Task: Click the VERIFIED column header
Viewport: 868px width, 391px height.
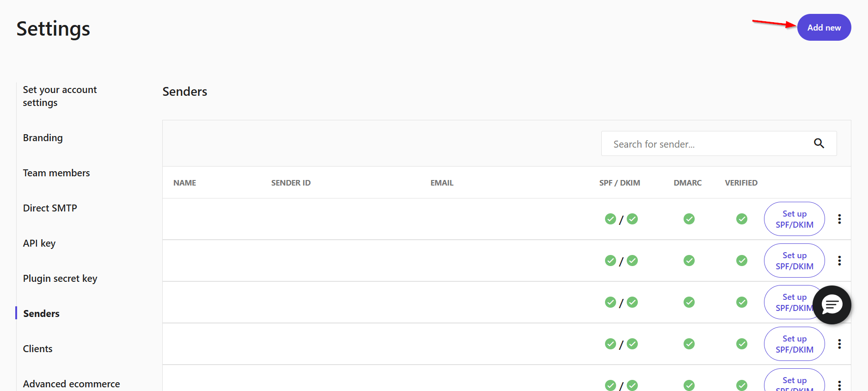Action: pyautogui.click(x=741, y=183)
